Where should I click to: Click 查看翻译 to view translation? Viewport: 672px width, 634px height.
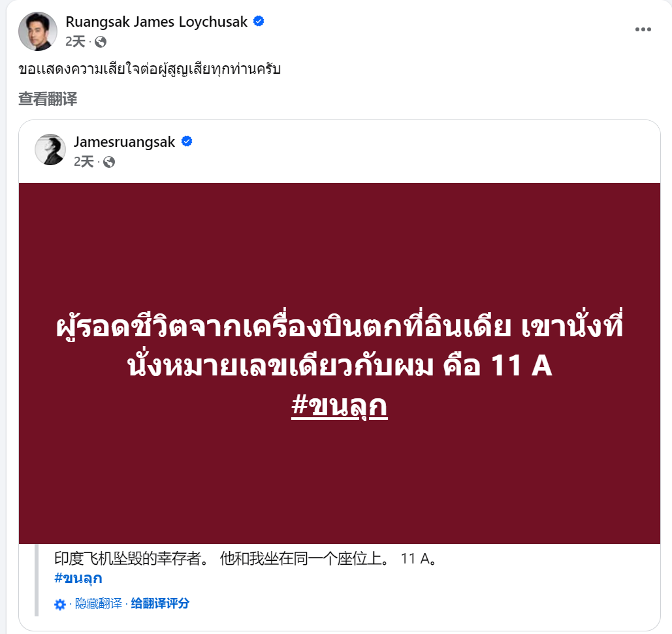coord(48,99)
